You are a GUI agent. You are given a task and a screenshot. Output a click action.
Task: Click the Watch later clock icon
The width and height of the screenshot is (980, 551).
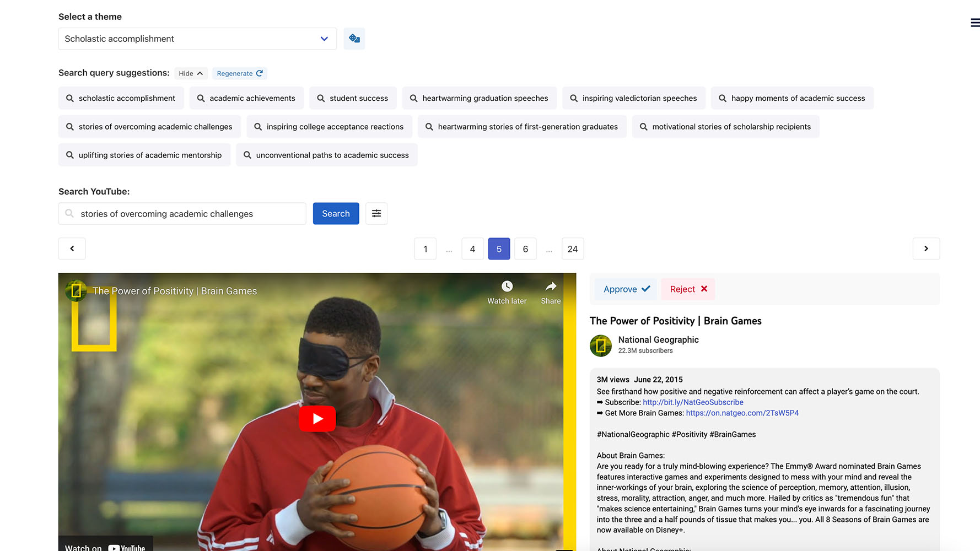point(507,287)
